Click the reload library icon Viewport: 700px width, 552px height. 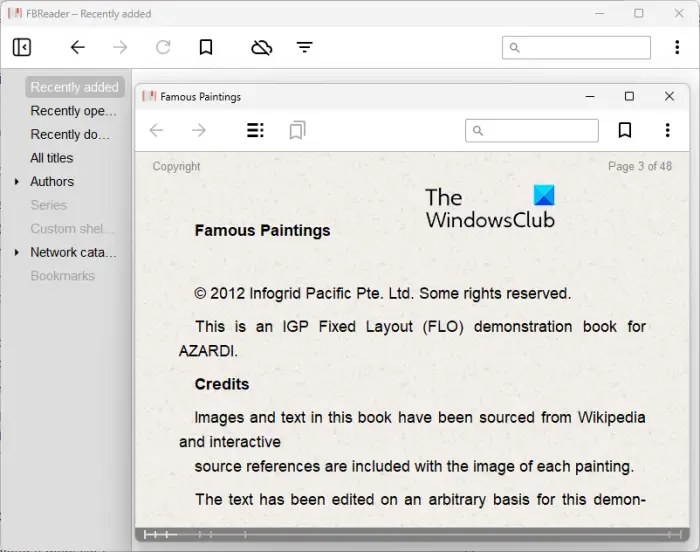click(x=163, y=47)
